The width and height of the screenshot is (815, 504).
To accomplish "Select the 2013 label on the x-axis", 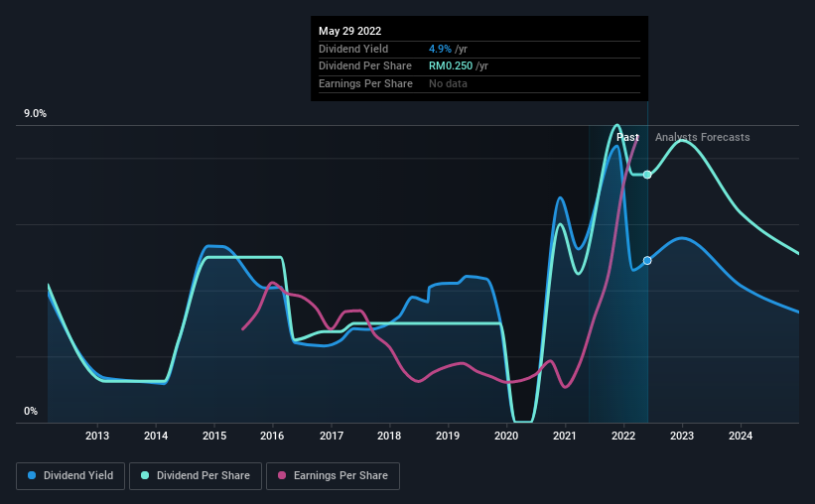I will point(97,437).
